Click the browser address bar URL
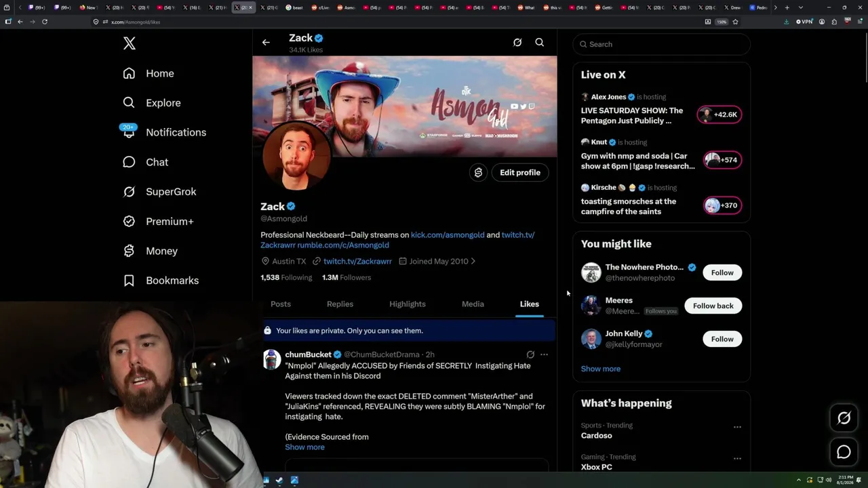Image resolution: width=868 pixels, height=488 pixels. (136, 22)
